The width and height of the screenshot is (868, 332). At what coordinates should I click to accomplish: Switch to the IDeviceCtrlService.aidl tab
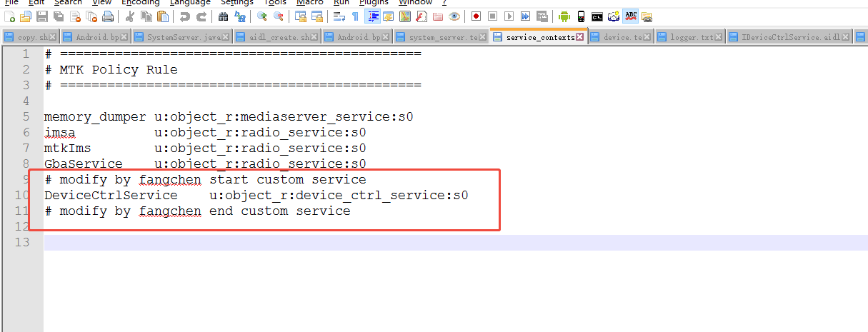point(790,37)
